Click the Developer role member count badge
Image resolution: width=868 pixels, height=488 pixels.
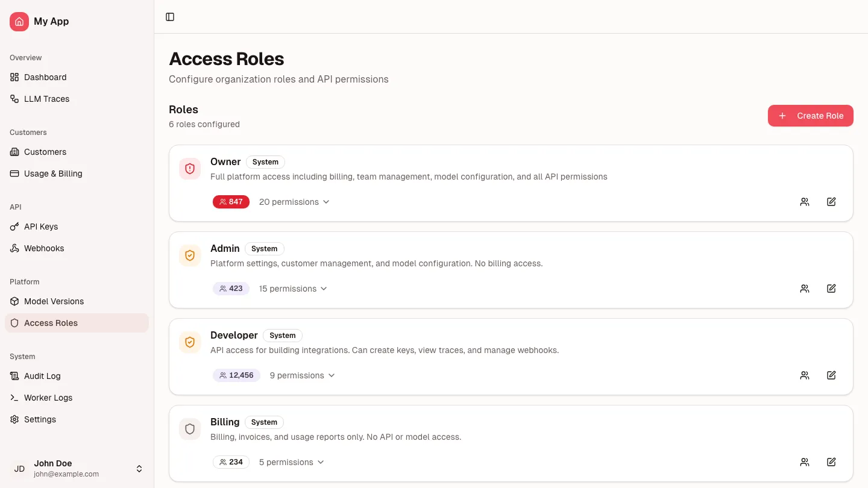[x=236, y=375]
